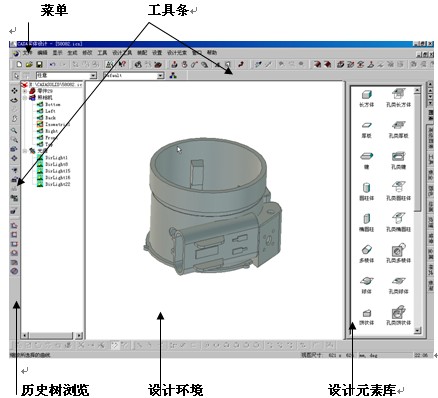Pick the 多棱体 polygon prism shape

(x=366, y=254)
